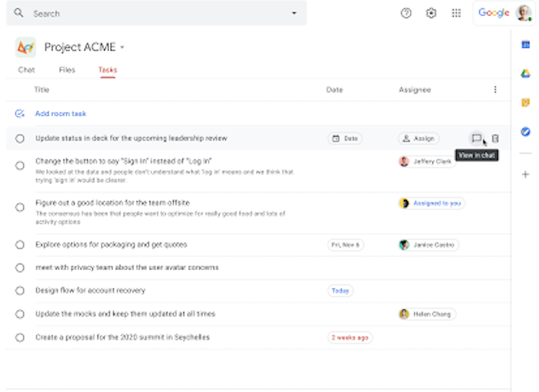Image resolution: width=539 pixels, height=392 pixels.
Task: Assign the leadership review task
Action: [x=418, y=139]
